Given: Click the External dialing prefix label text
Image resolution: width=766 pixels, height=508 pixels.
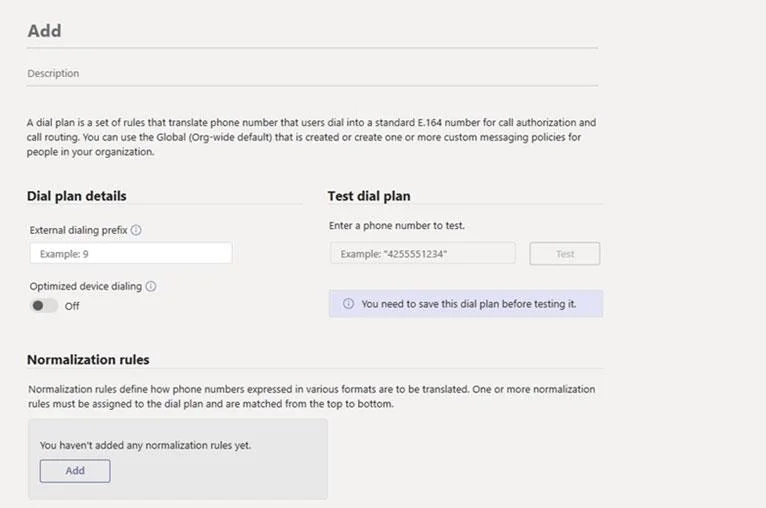Looking at the screenshot, I should pyautogui.click(x=78, y=230).
